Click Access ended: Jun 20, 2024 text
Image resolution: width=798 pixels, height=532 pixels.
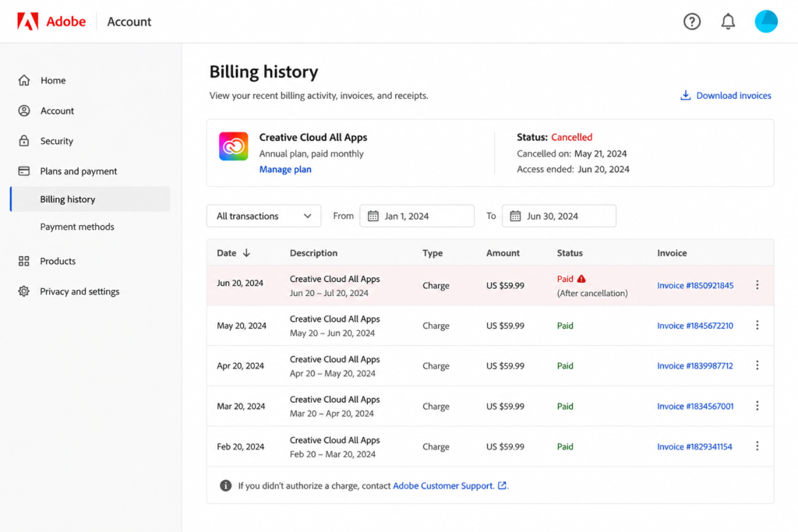click(x=573, y=169)
